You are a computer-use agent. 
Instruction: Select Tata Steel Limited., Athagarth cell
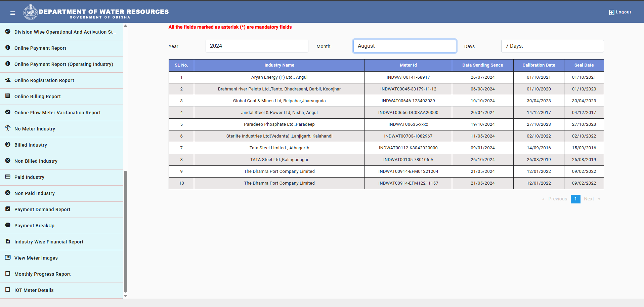click(x=279, y=148)
